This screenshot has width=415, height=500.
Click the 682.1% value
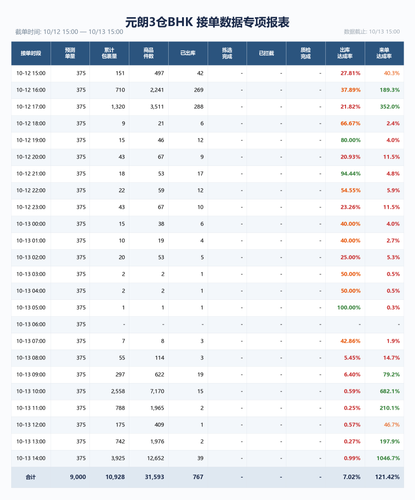[390, 391]
